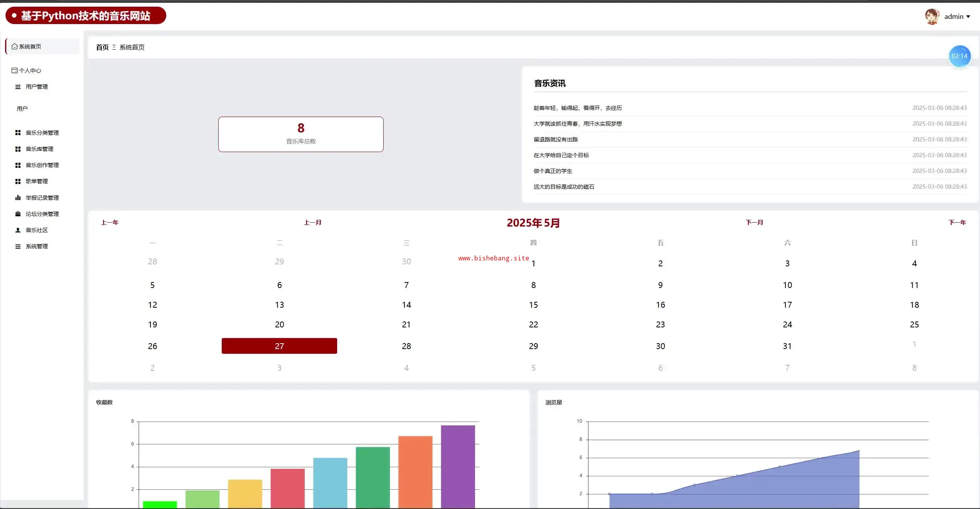Click the blue 02:14 timer bubble
This screenshot has height=509, width=980.
click(x=959, y=56)
